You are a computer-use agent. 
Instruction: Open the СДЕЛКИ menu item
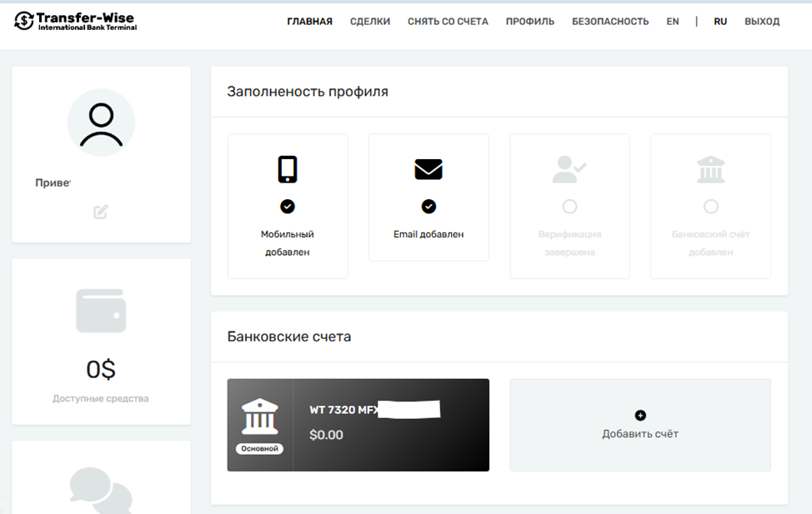[369, 22]
